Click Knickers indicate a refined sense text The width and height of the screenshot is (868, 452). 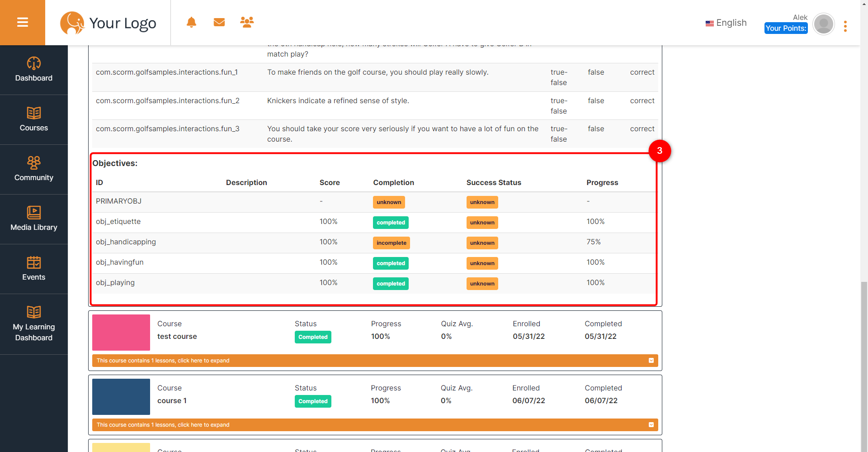[x=338, y=100]
